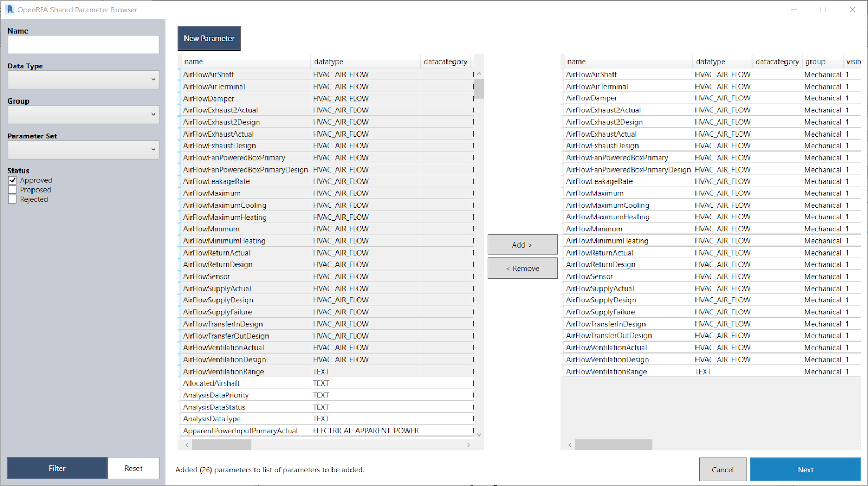Sort right list by name column header
Screen dimensions: 868x486
tap(628, 61)
